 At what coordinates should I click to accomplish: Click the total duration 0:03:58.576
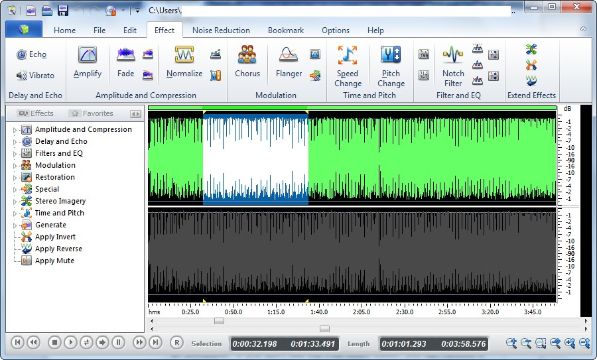point(464,344)
